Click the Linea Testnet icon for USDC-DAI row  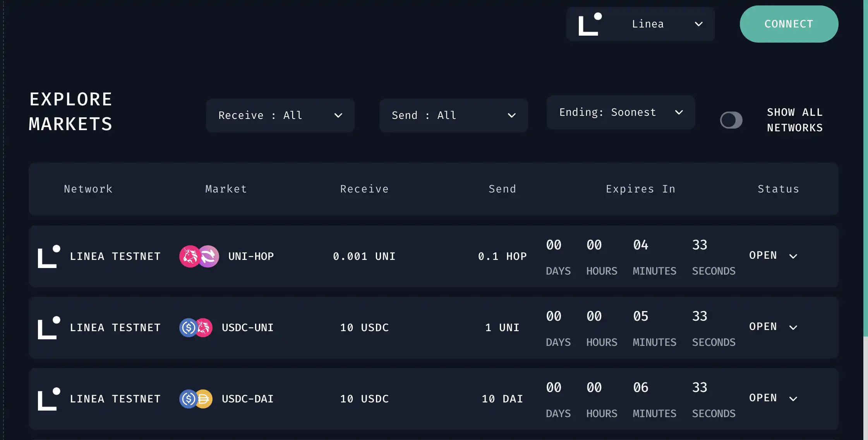(x=48, y=399)
